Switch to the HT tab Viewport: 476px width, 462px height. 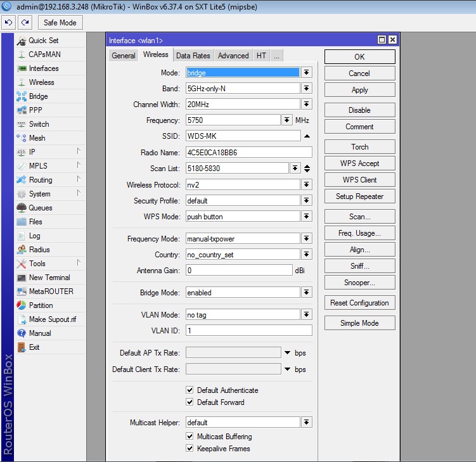tap(261, 56)
